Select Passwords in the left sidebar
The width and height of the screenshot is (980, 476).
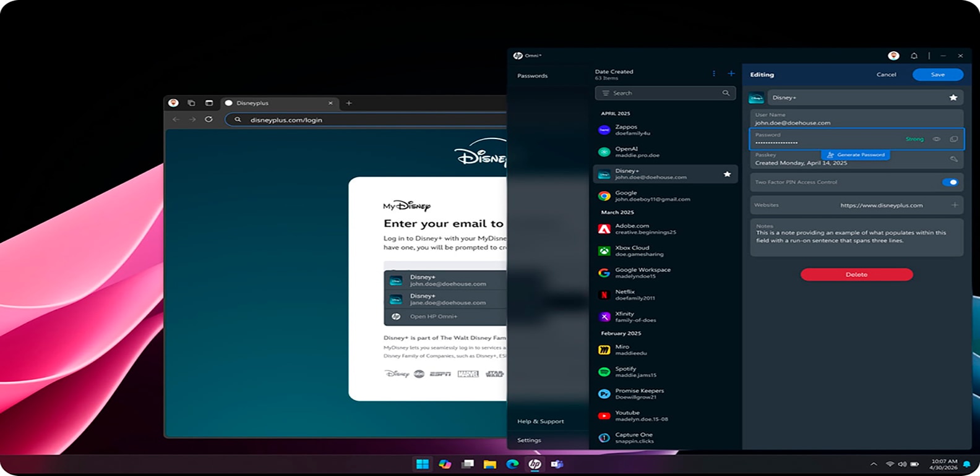[x=532, y=76]
